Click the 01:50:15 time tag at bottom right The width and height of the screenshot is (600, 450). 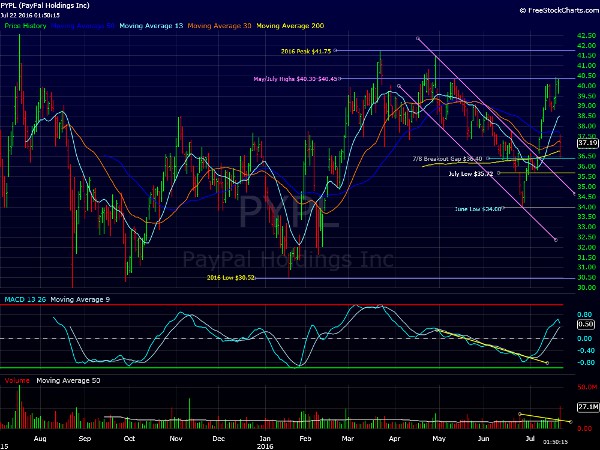[556, 442]
